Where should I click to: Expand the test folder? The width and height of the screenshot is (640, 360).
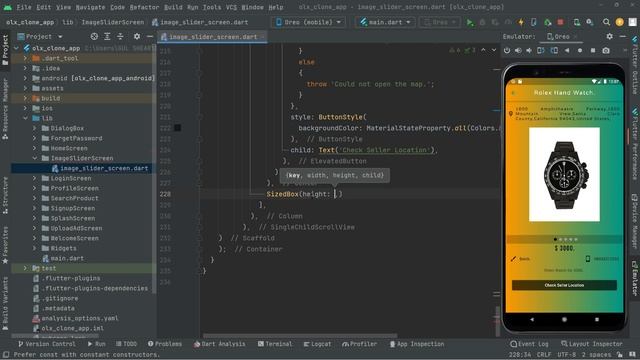(26, 268)
